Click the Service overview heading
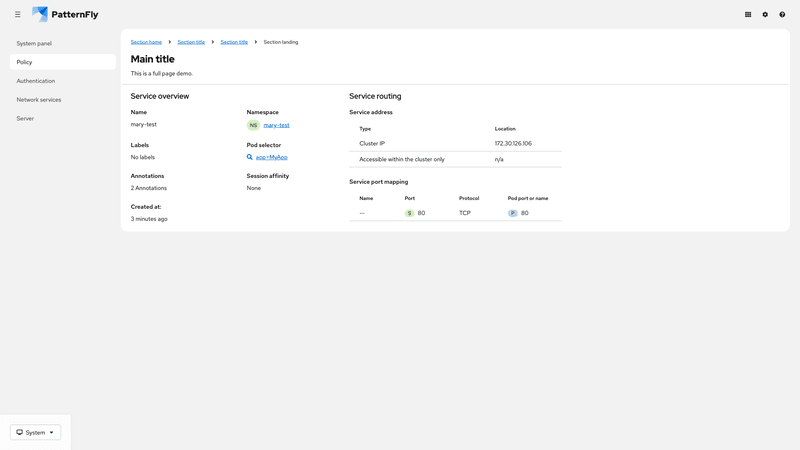Image resolution: width=800 pixels, height=450 pixels. (160, 96)
